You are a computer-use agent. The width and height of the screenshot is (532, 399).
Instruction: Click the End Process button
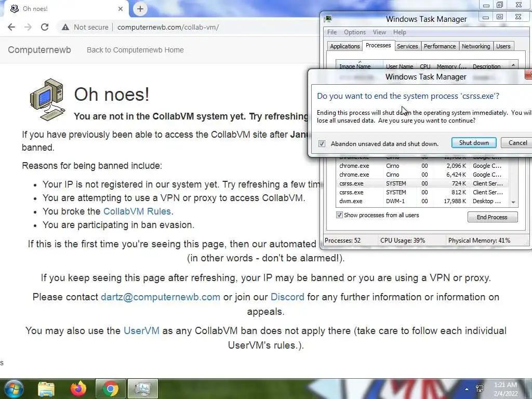[493, 217]
